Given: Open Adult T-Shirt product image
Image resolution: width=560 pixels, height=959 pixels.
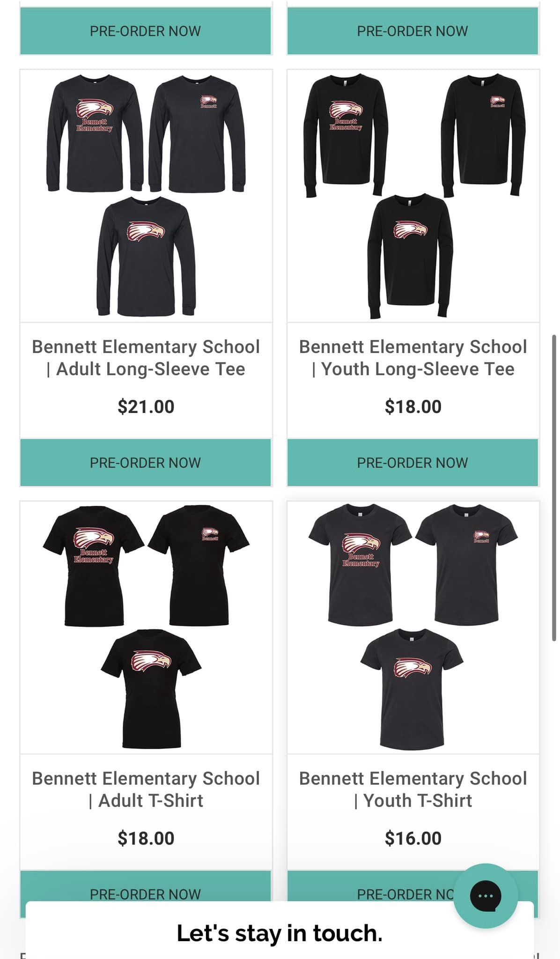Looking at the screenshot, I should [146, 627].
